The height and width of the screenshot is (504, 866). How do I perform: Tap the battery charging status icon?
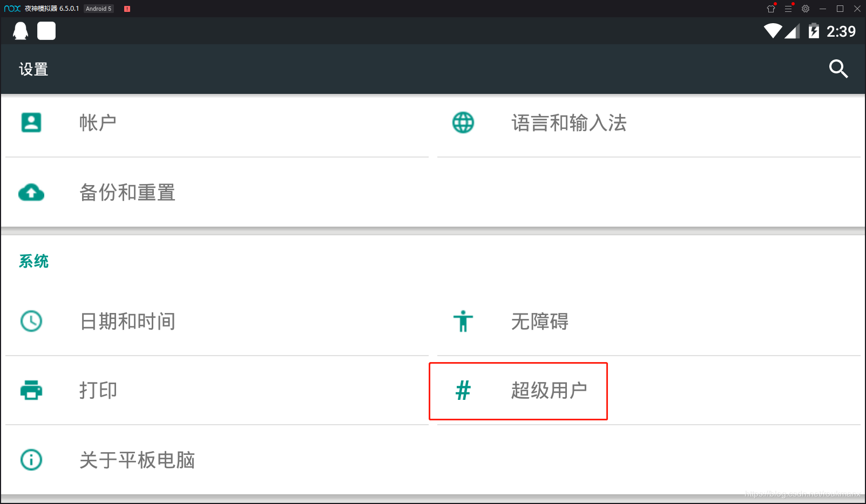click(x=814, y=31)
